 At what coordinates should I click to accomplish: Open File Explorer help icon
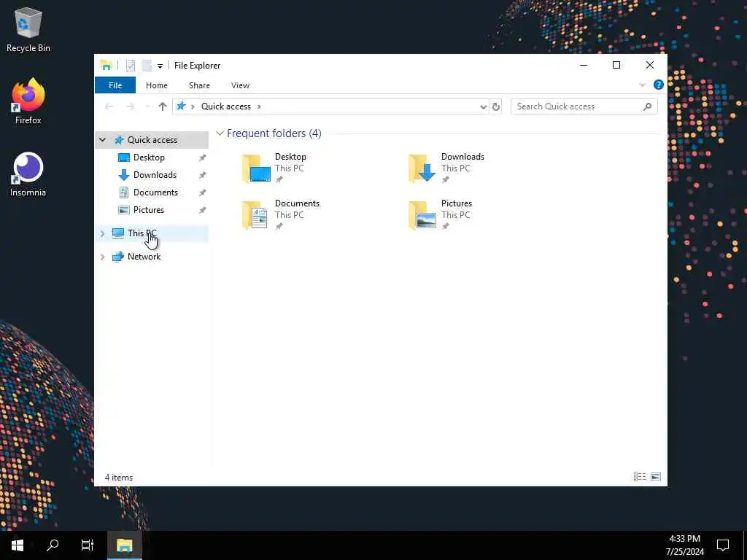coord(659,85)
